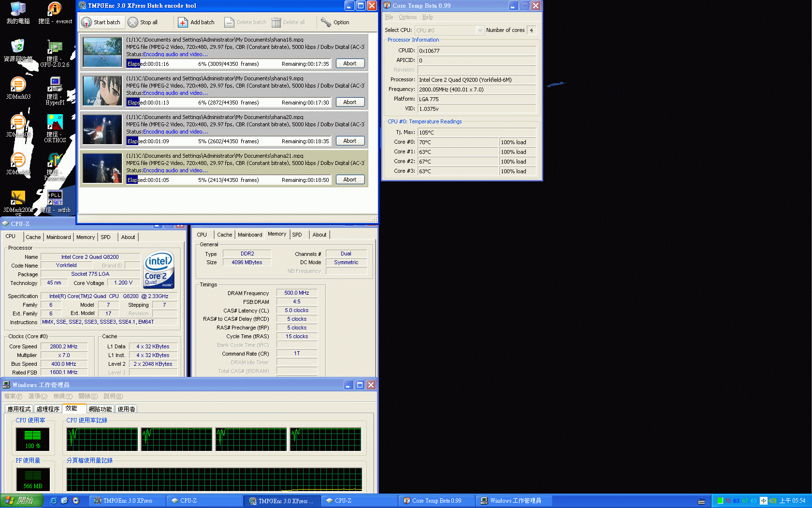
Task: Click the Chinese input method tray icon
Action: pos(764,501)
